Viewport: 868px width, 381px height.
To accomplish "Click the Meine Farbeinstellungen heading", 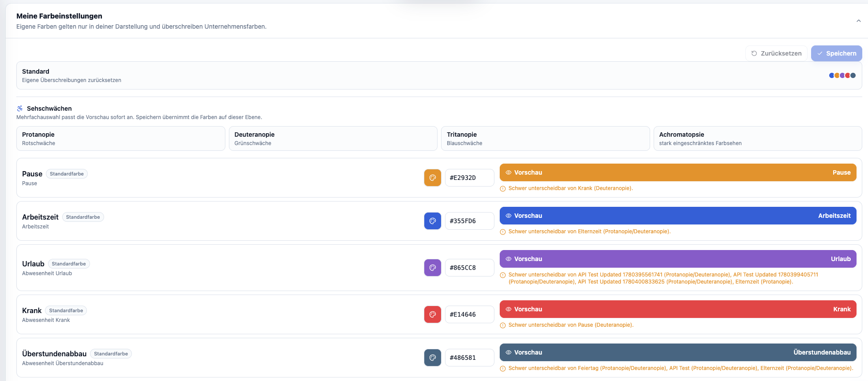I will (x=59, y=16).
